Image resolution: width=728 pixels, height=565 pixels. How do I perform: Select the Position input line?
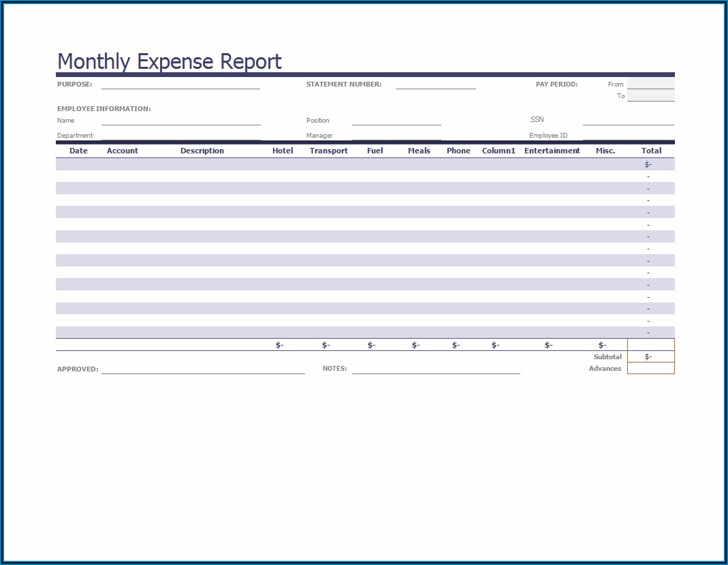pos(396,121)
